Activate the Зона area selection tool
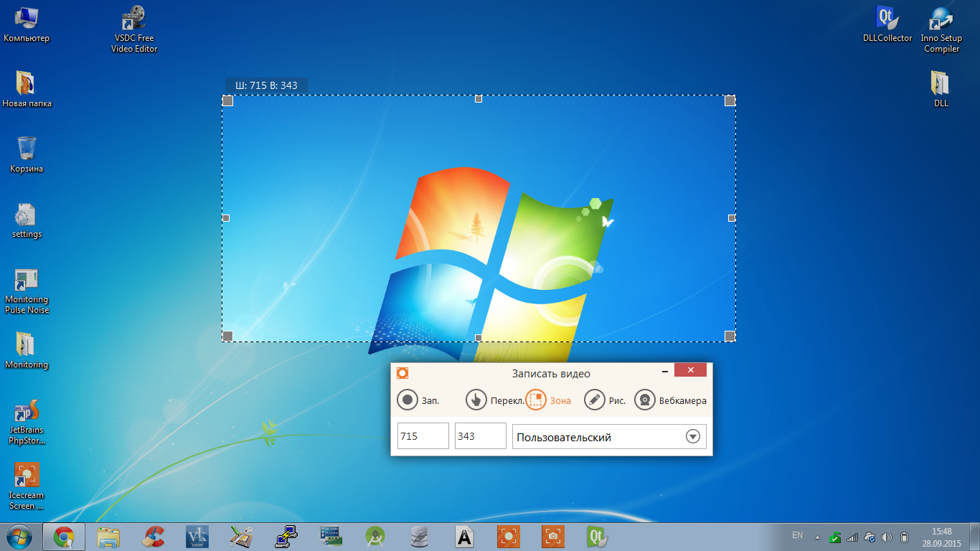This screenshot has height=551, width=980. pyautogui.click(x=549, y=400)
